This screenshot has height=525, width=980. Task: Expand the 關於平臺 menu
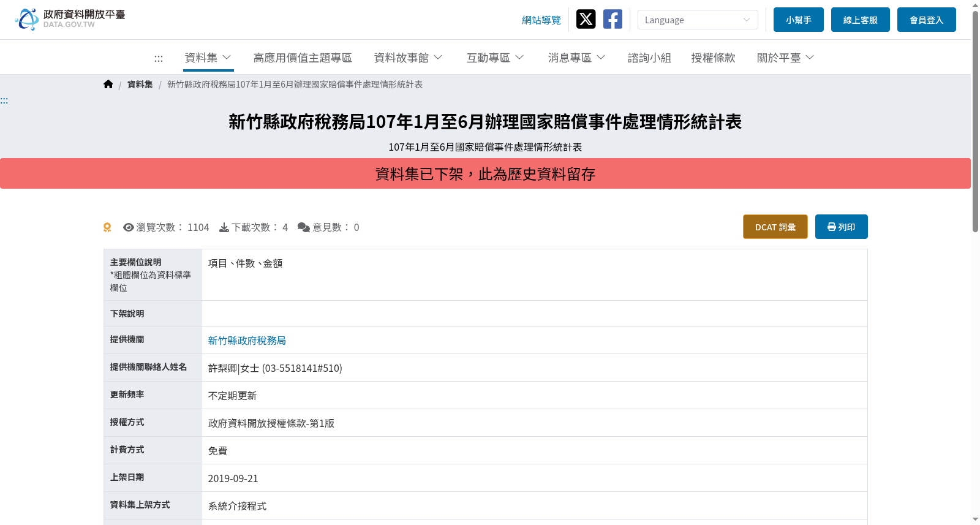[786, 58]
